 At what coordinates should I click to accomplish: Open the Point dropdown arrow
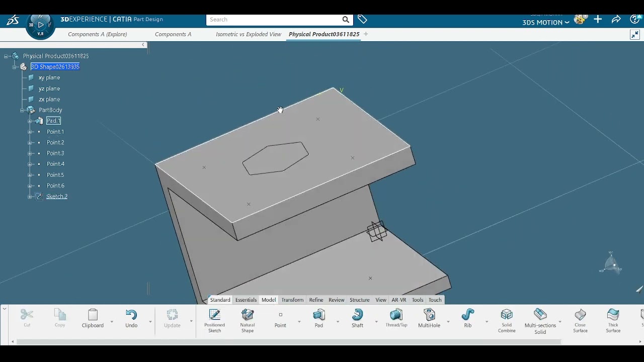[299, 321]
